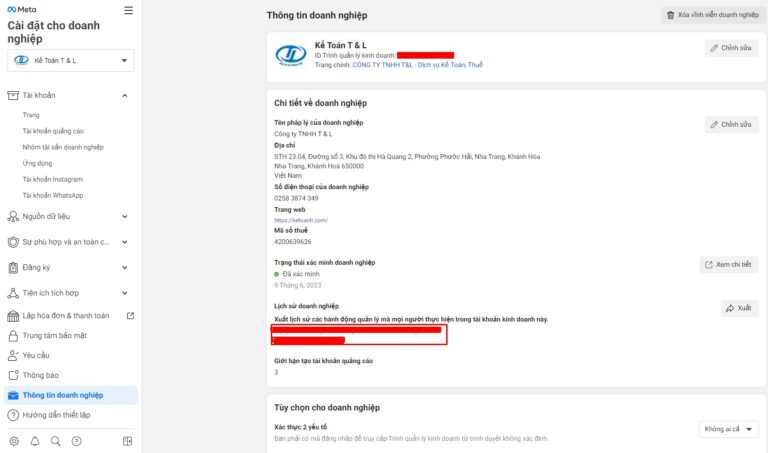768x453 pixels.
Task: Click the external link icon beside Lập hóa đơn
Action: tap(130, 316)
